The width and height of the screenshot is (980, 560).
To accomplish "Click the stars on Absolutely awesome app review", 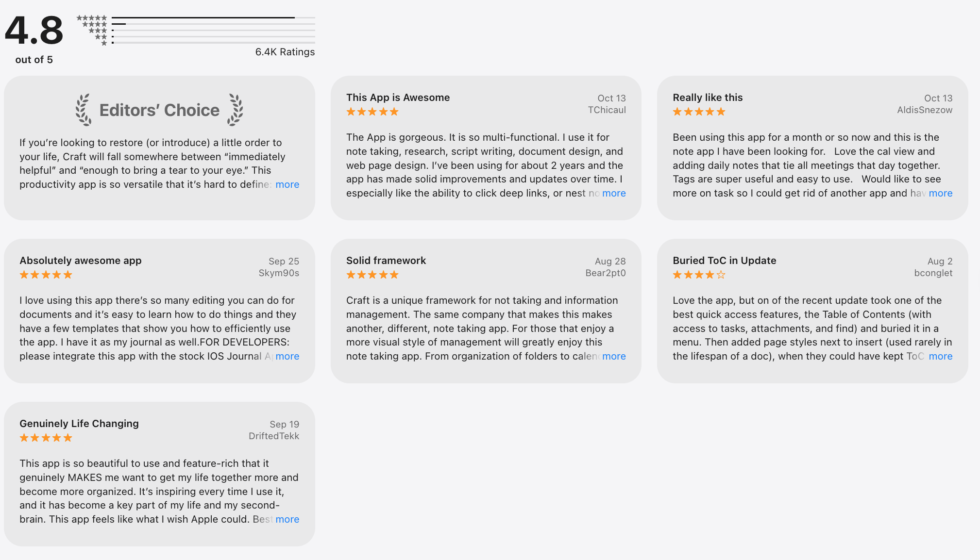I will coord(45,275).
